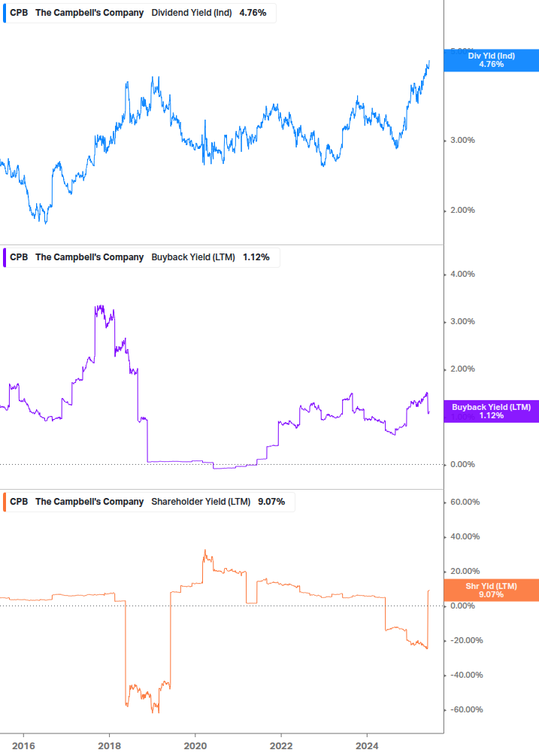This screenshot has height=756, width=539.
Task: Click the -40.00% axis label in shareholder panel
Action: pos(466,675)
